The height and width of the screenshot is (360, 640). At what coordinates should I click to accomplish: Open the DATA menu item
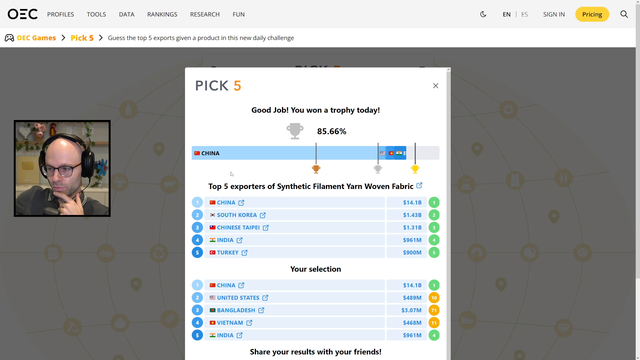pyautogui.click(x=127, y=14)
